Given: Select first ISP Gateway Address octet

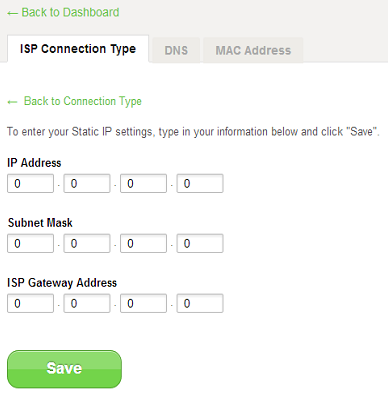Looking at the screenshot, I should click(x=30, y=303).
